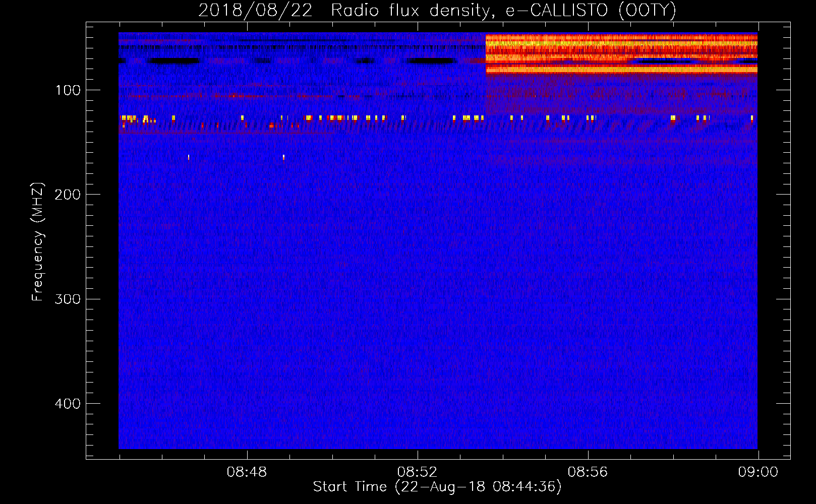Click the 300 MHz frequency tick label

click(x=68, y=299)
